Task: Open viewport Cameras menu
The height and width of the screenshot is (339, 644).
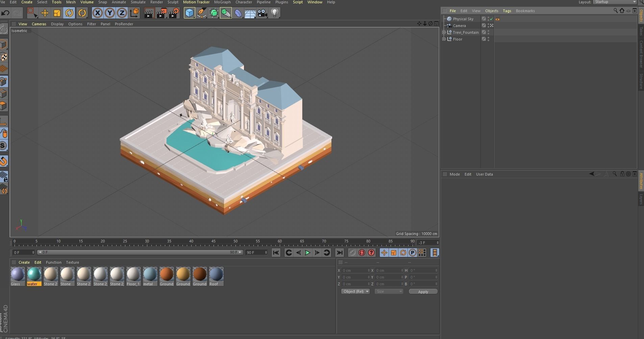Action: click(39, 24)
